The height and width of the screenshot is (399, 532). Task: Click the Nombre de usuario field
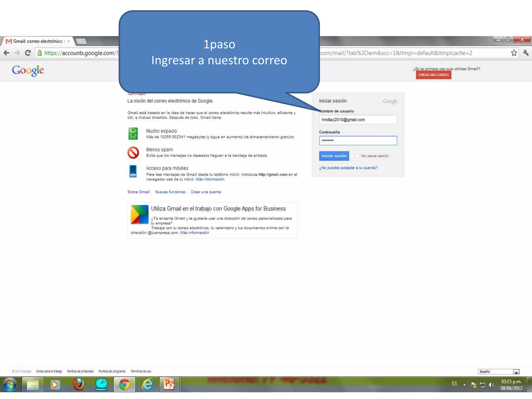pyautogui.click(x=358, y=120)
